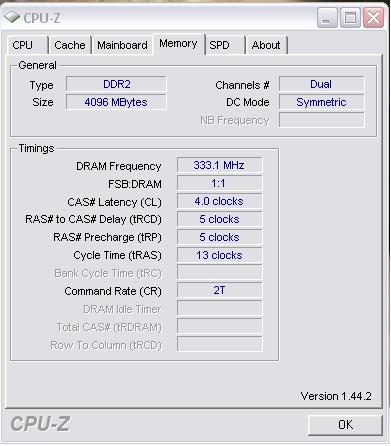Click the DRAM Frequency label
Screen dimensions: 391x446
pyautogui.click(x=119, y=166)
